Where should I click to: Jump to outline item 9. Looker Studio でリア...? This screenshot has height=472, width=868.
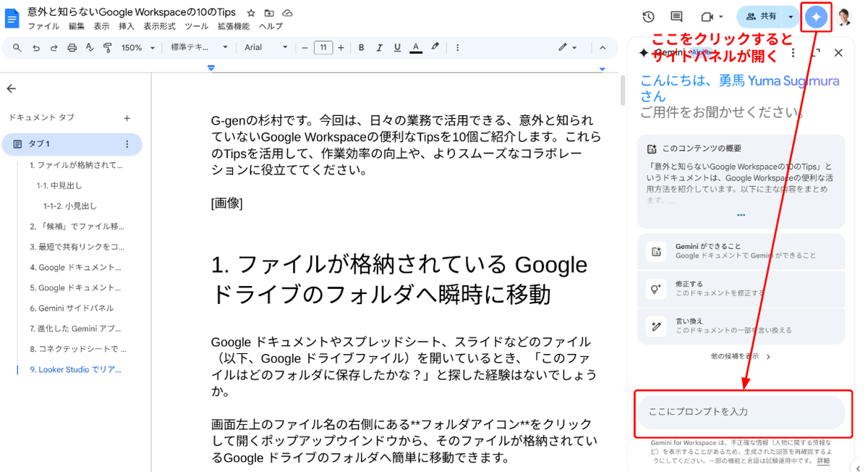click(76, 369)
